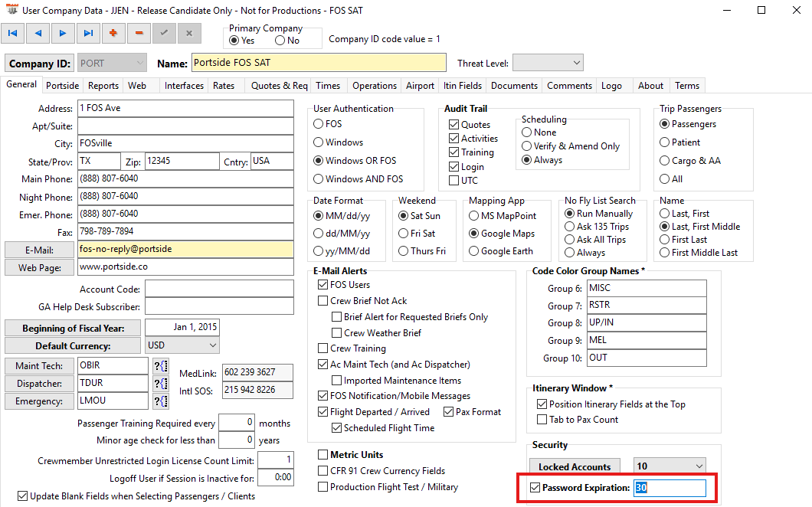Open the Documents tab
812x507 pixels.
tap(514, 86)
